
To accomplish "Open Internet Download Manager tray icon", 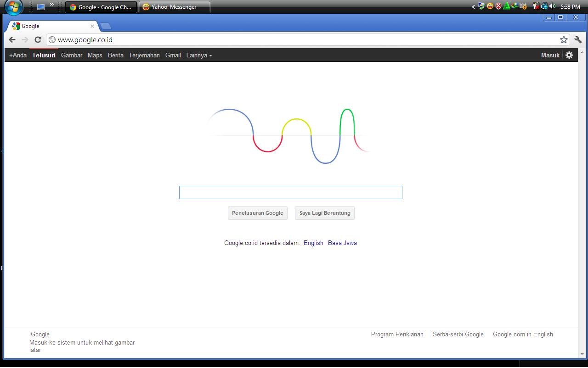I will (x=515, y=6).
